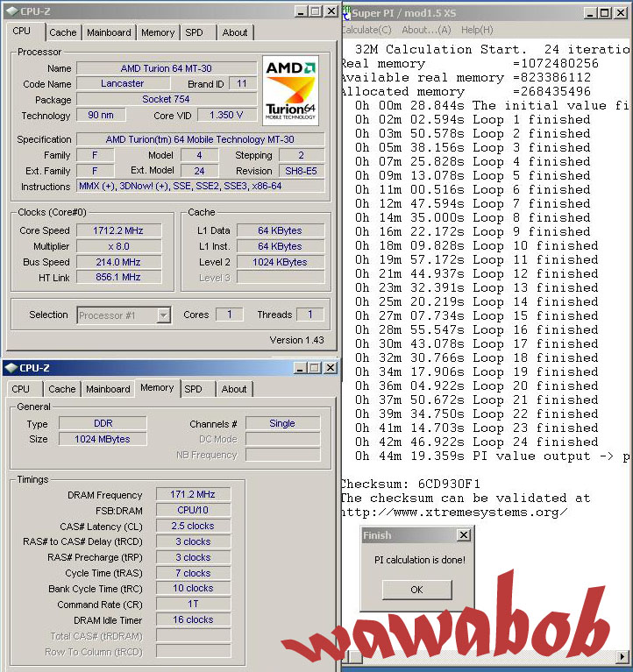Open the Calculate(C) menu in Super PI
Screen dimensions: 633x672
pos(367,30)
